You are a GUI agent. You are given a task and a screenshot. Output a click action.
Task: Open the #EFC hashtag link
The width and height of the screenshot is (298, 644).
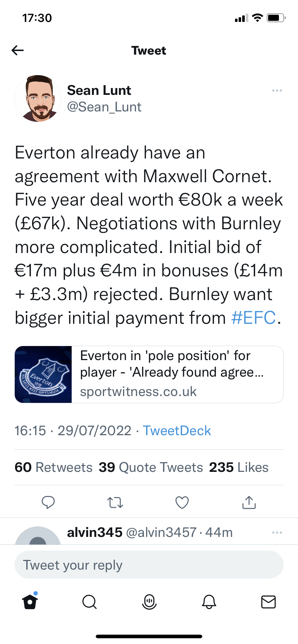253,318
